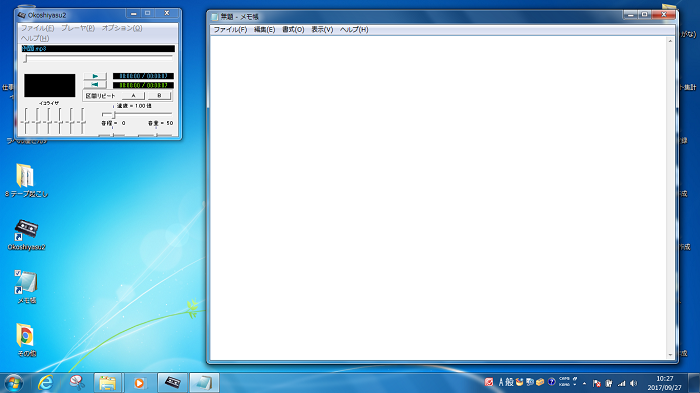Open File Explorer from the taskbar
The image size is (700, 393).
pyautogui.click(x=108, y=383)
